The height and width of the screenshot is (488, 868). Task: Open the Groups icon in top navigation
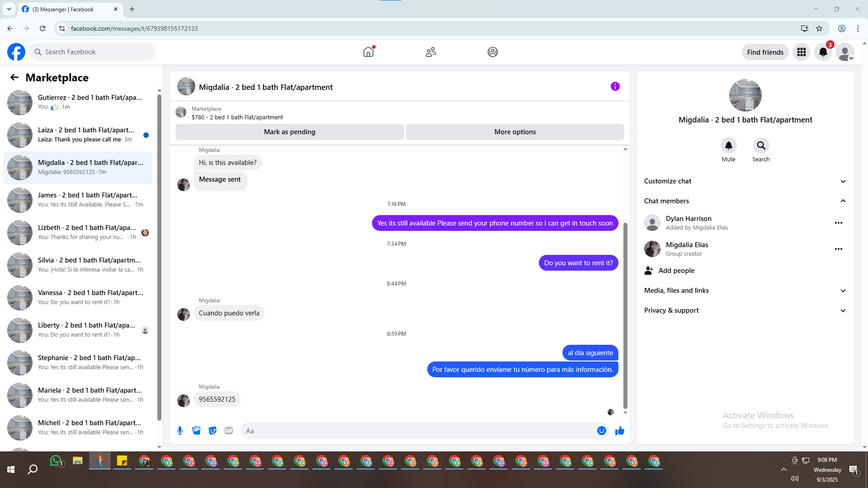493,52
